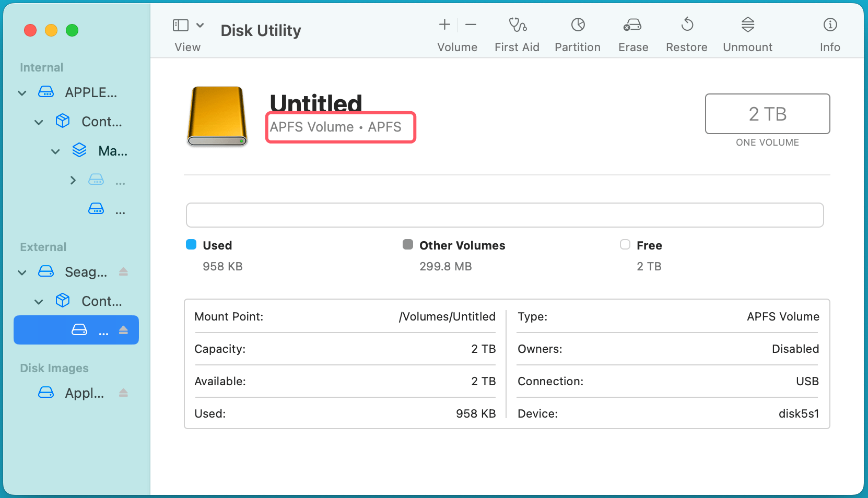Collapse the internal APPLE disk tree item
Screen dimensions: 868x498
22,92
